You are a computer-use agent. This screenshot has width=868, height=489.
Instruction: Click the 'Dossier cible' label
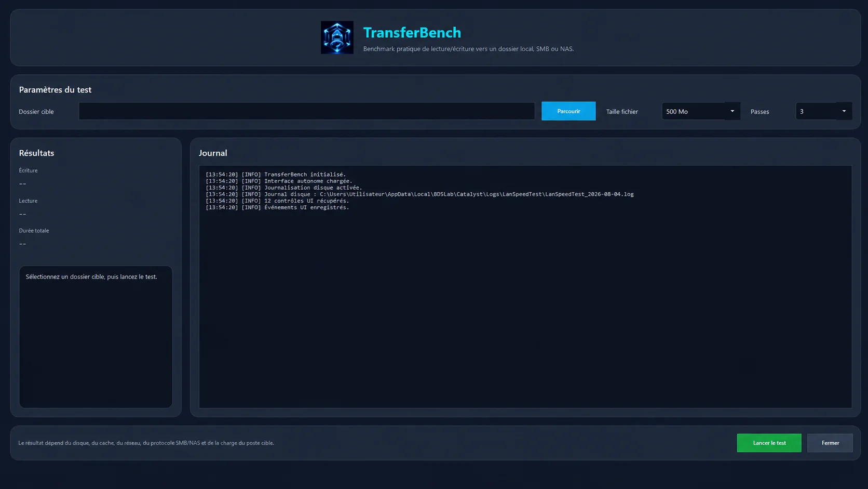36,112
